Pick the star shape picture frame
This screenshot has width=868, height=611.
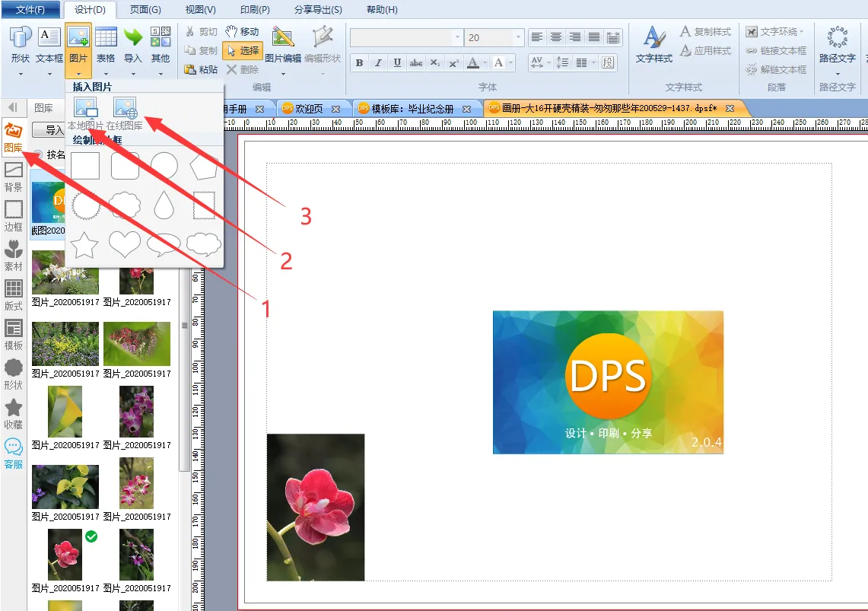[x=85, y=244]
